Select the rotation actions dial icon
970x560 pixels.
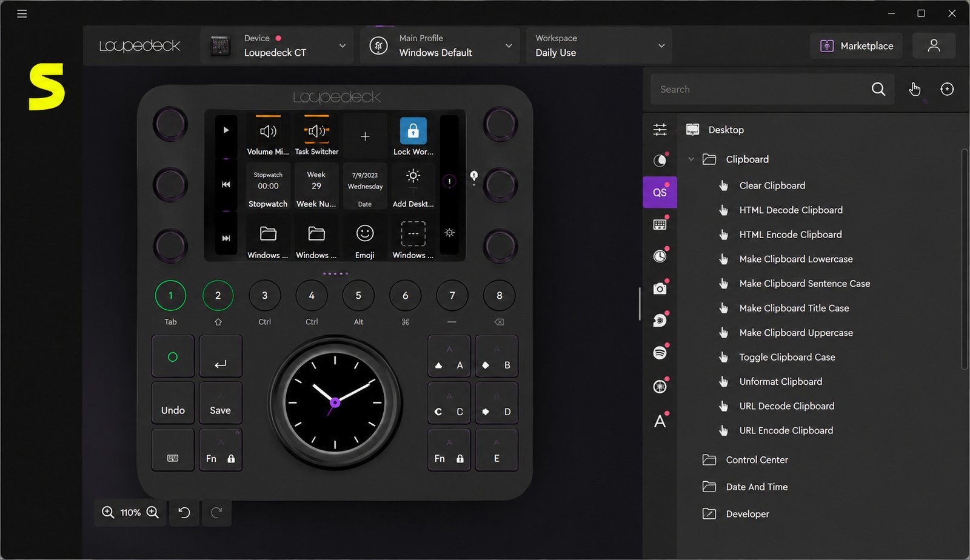coord(947,89)
